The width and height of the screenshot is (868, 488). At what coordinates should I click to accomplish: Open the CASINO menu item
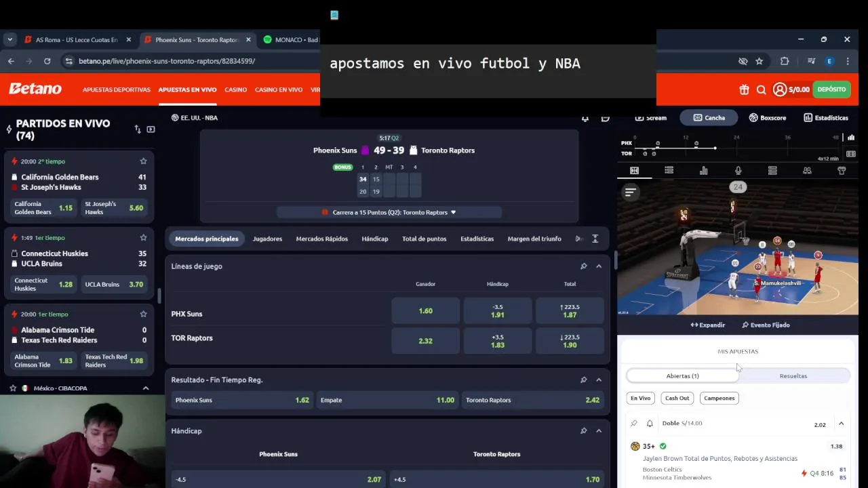[236, 89]
